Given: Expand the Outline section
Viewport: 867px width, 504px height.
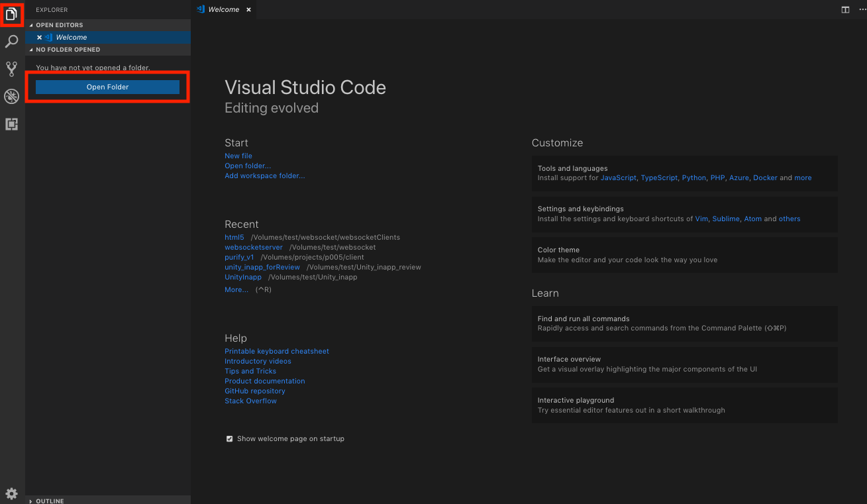Looking at the screenshot, I should [108, 501].
